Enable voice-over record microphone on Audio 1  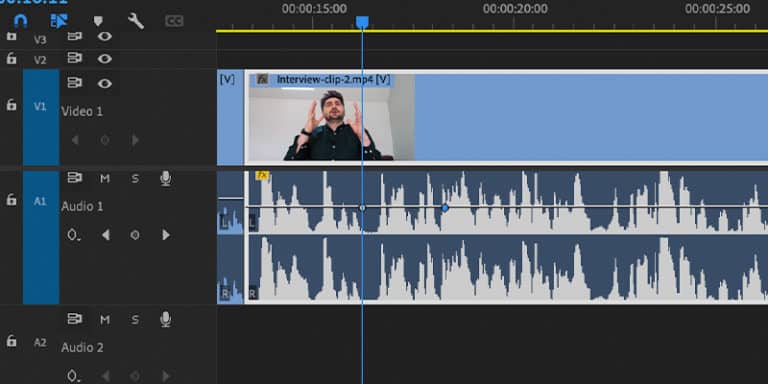pos(166,178)
